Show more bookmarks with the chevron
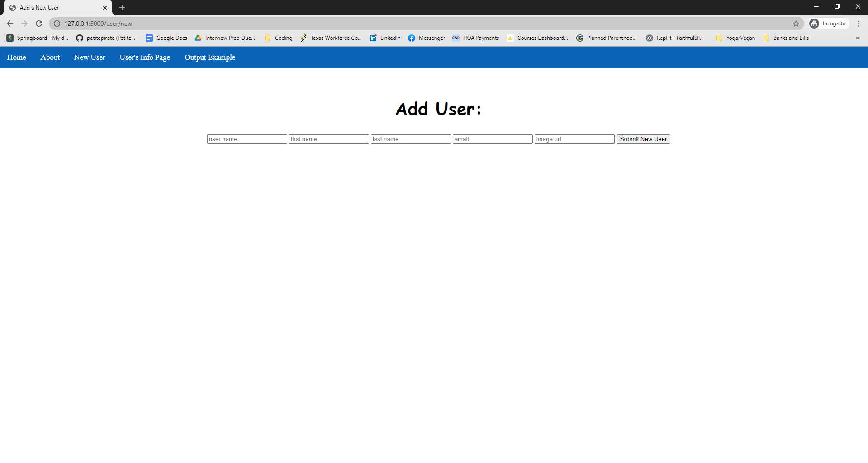The image size is (868, 463). point(858,38)
